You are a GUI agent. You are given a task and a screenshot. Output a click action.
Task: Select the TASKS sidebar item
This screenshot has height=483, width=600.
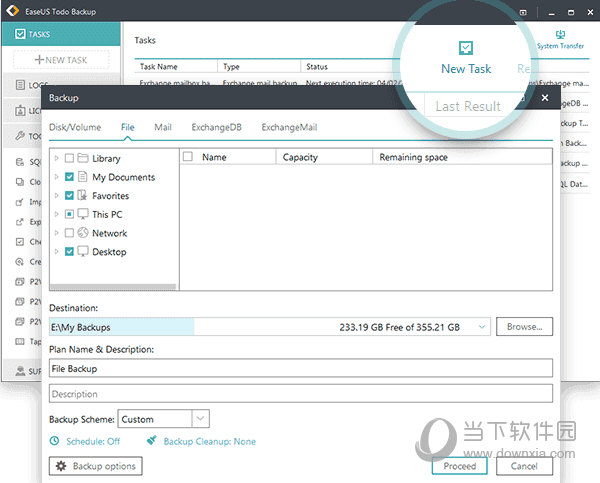tap(61, 34)
